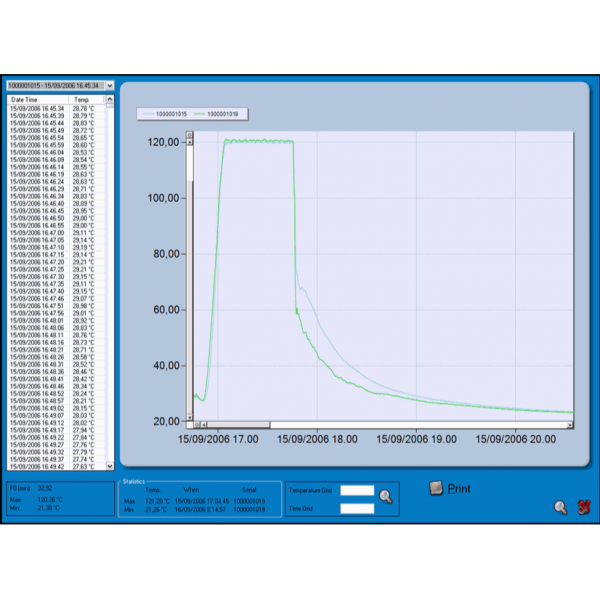Click the Time Grid input field
Image resolution: width=600 pixels, height=600 pixels.
point(357,509)
